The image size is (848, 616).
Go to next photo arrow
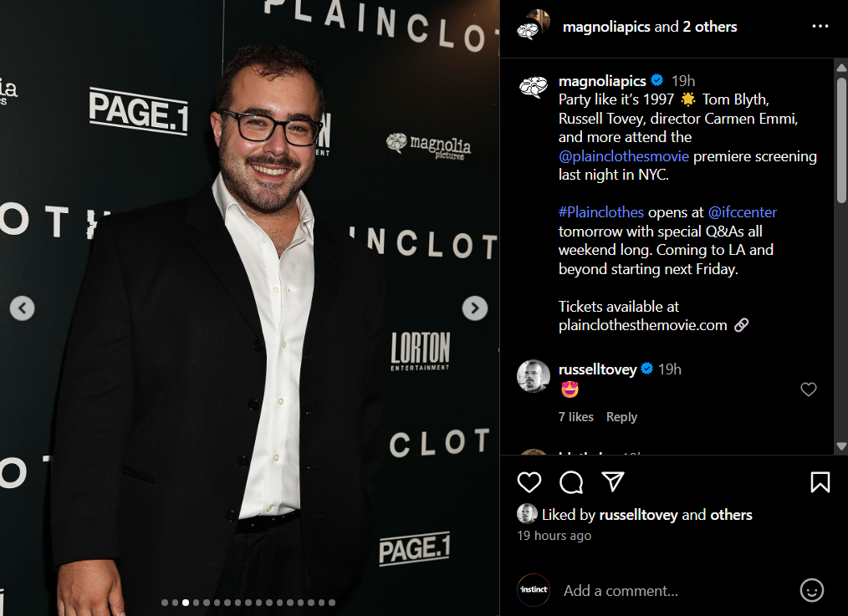click(475, 308)
